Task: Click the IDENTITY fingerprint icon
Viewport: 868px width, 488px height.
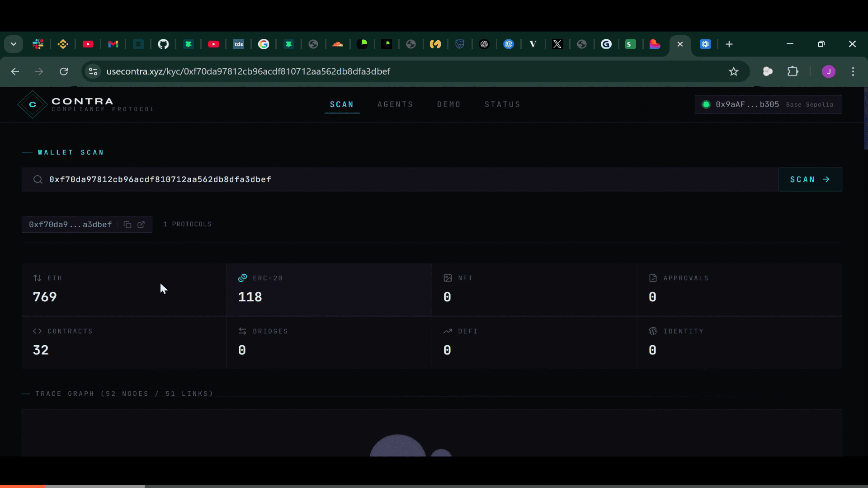Action: pyautogui.click(x=653, y=331)
